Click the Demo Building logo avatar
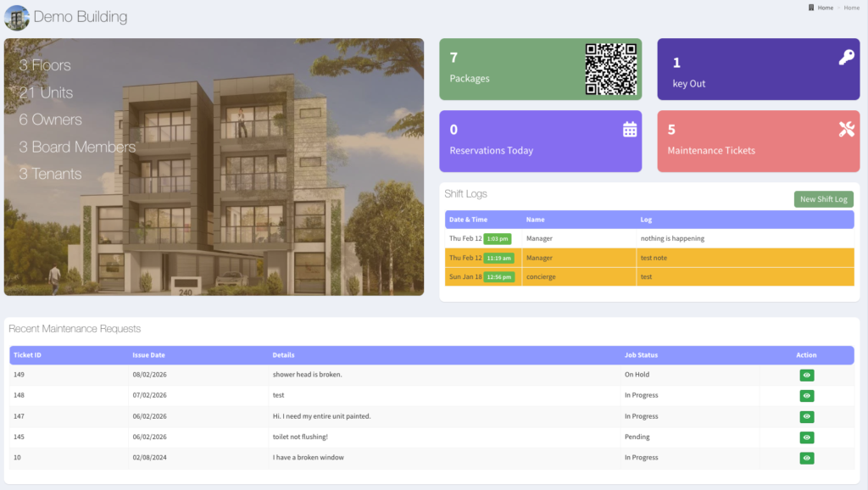The image size is (868, 490). point(16,17)
